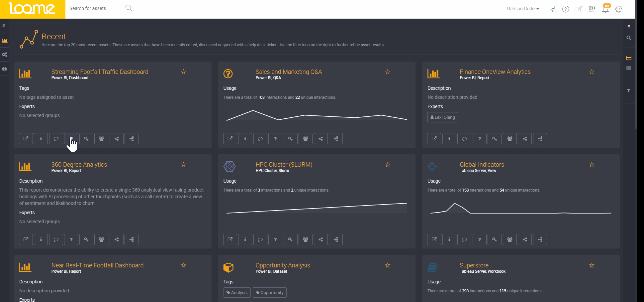Open the Streaming Footfall Traffic Dashboard asset externally
The image size is (644, 302).
point(26,139)
